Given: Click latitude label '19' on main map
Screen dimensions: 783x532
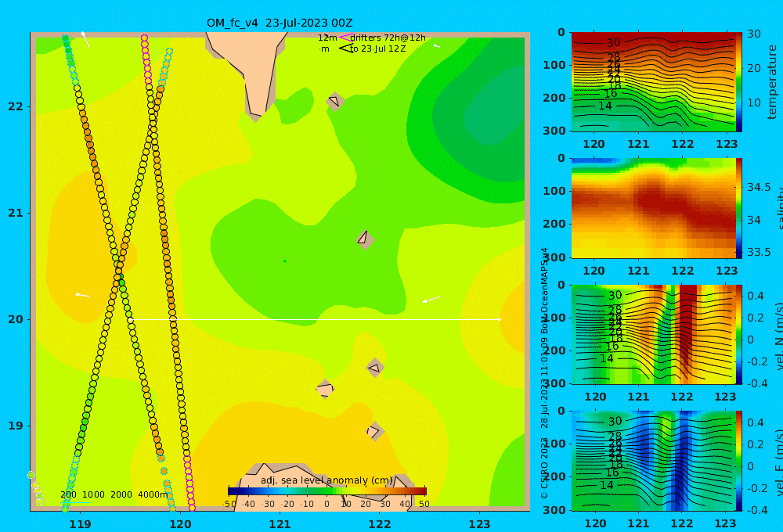Looking at the screenshot, I should click(x=16, y=426).
